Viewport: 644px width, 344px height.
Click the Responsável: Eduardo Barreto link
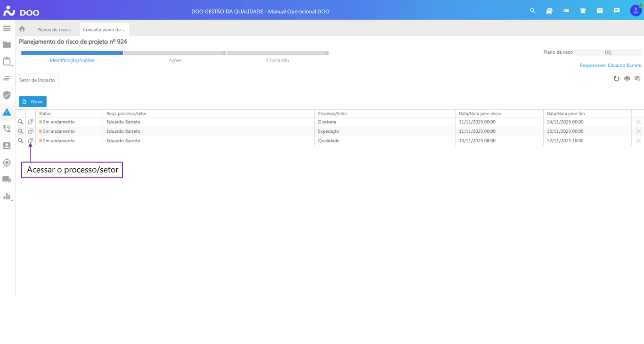(x=611, y=66)
